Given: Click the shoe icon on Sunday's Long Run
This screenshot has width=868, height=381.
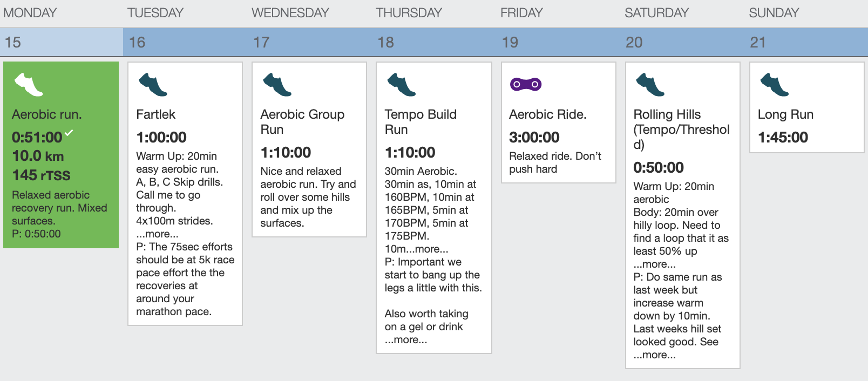Looking at the screenshot, I should click(774, 85).
